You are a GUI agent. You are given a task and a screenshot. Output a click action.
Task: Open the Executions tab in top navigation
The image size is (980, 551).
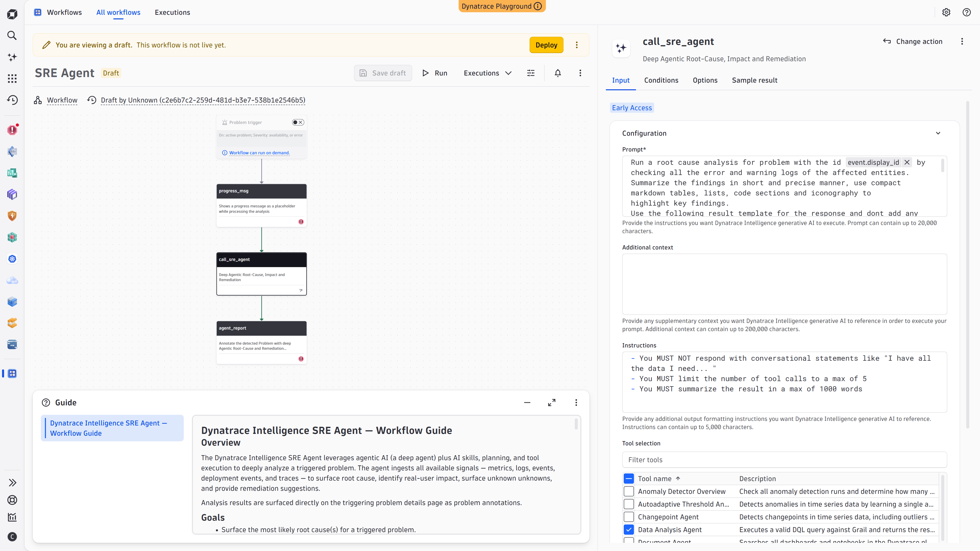coord(172,12)
